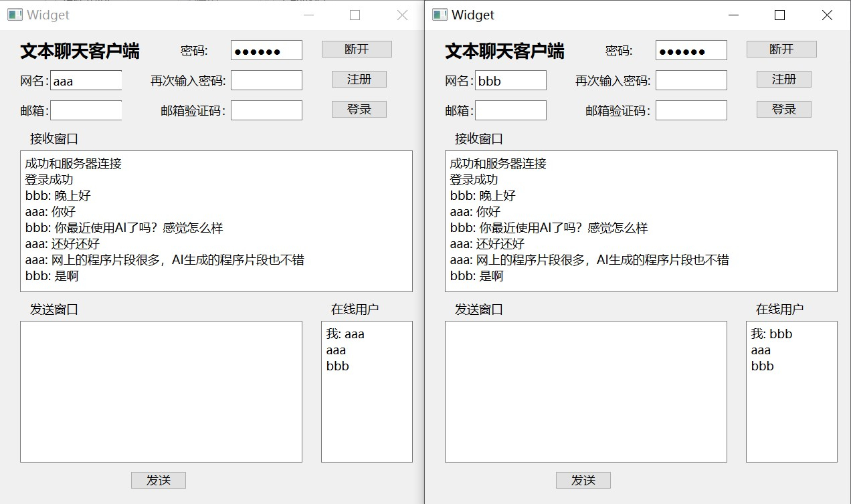Click the Widget app icon in bbb client's title bar

tap(440, 15)
